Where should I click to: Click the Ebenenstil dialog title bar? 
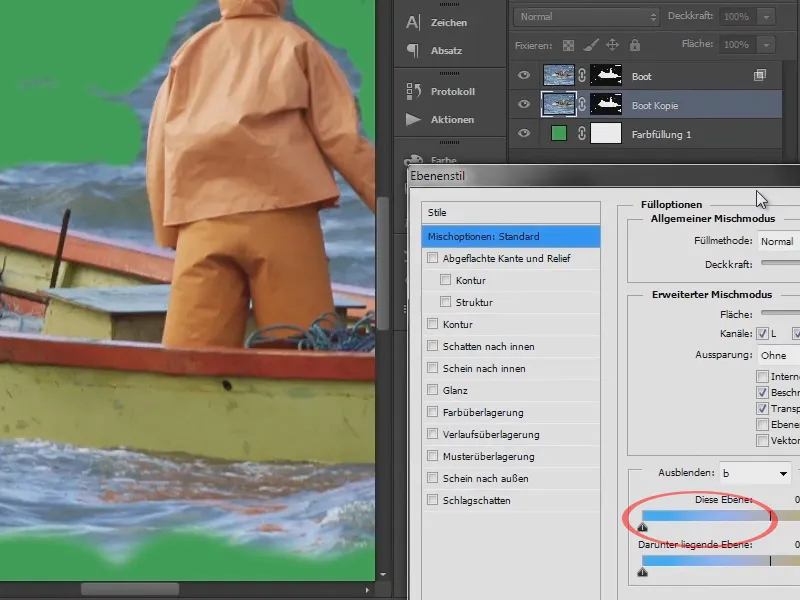pyautogui.click(x=605, y=176)
